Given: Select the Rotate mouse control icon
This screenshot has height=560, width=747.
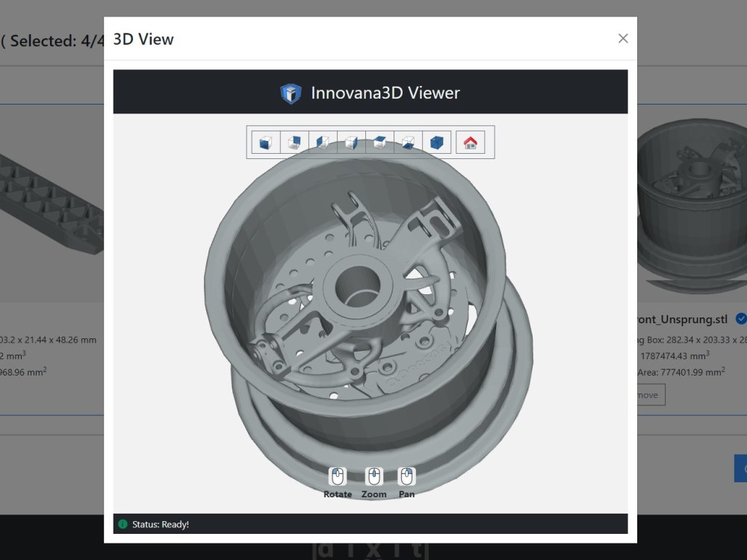Looking at the screenshot, I should (338, 476).
